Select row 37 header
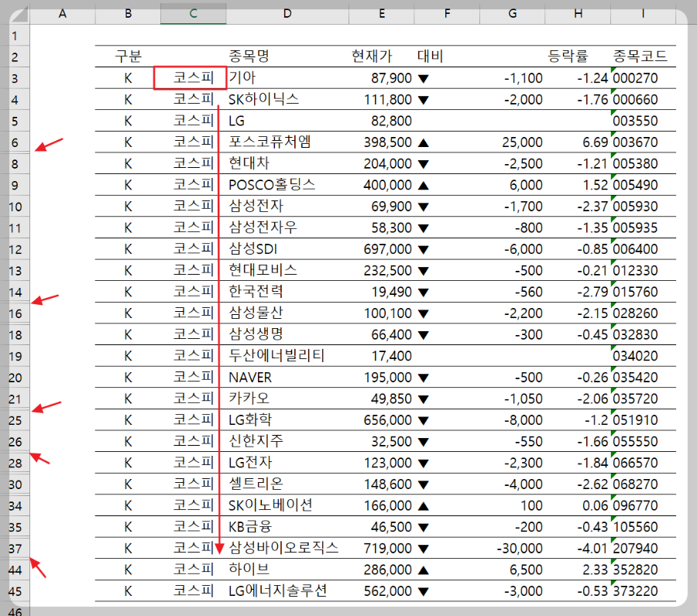 15,549
